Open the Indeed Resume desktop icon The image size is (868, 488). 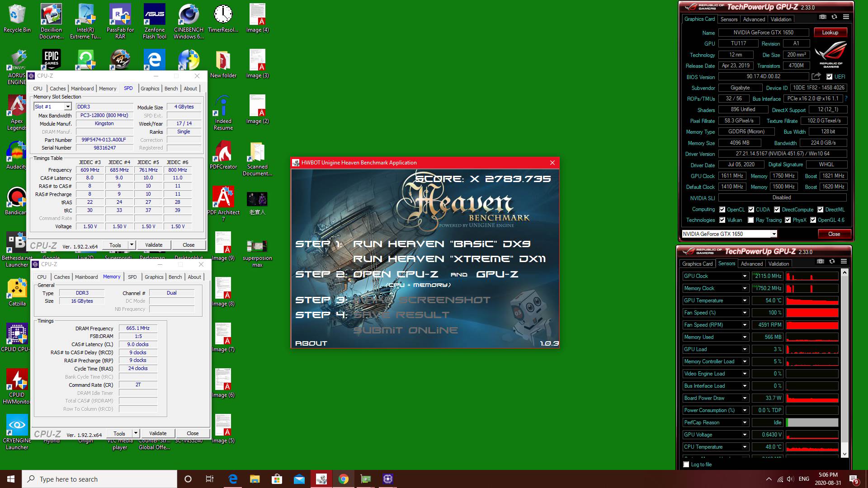223,113
